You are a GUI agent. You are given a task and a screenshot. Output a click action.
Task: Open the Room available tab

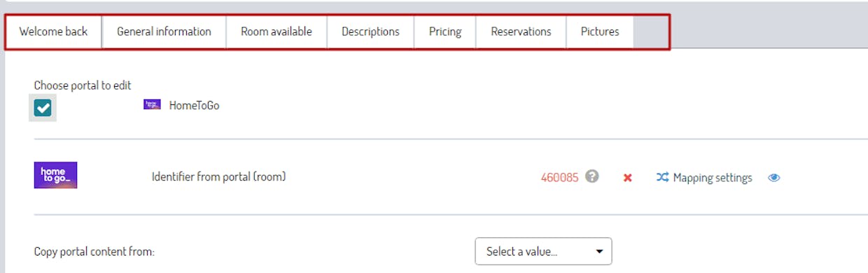coord(276,31)
